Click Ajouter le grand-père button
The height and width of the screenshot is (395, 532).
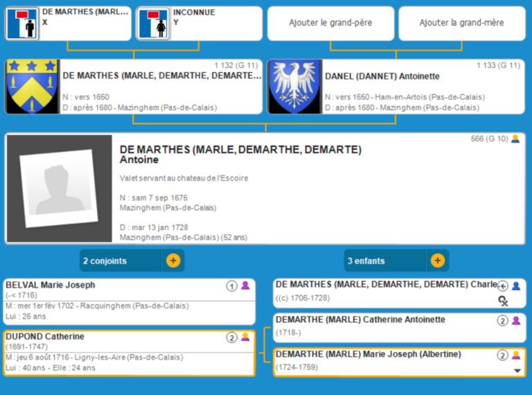[330, 23]
